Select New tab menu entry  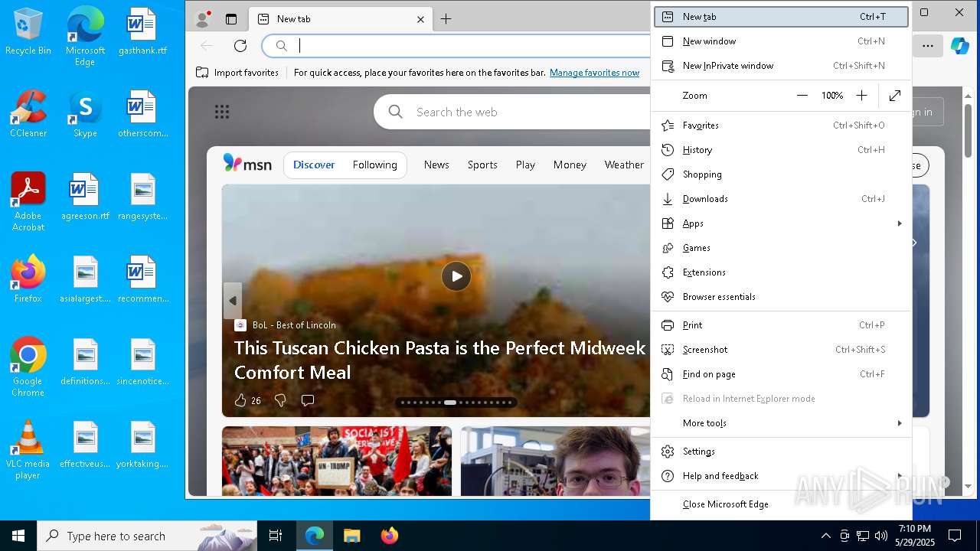pyautogui.click(x=781, y=17)
